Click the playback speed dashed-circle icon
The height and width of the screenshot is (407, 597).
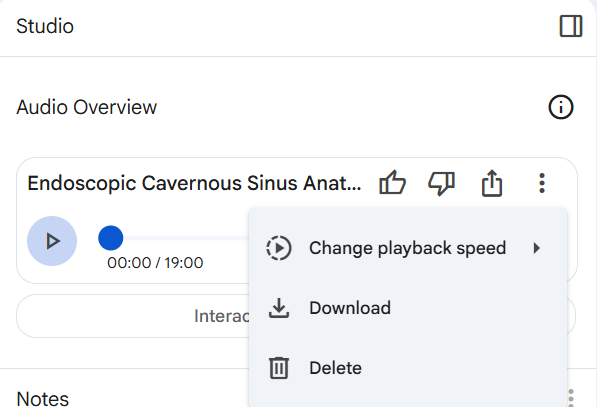pos(279,248)
